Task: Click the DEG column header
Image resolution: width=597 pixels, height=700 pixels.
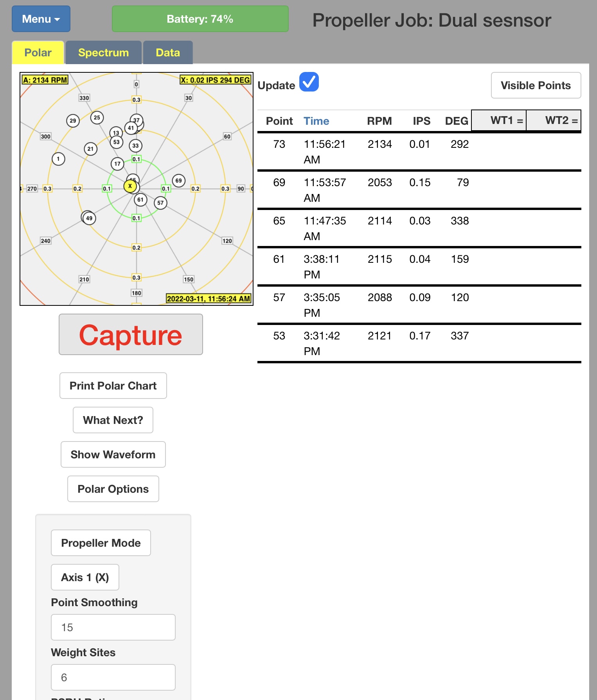Action: coord(457,121)
